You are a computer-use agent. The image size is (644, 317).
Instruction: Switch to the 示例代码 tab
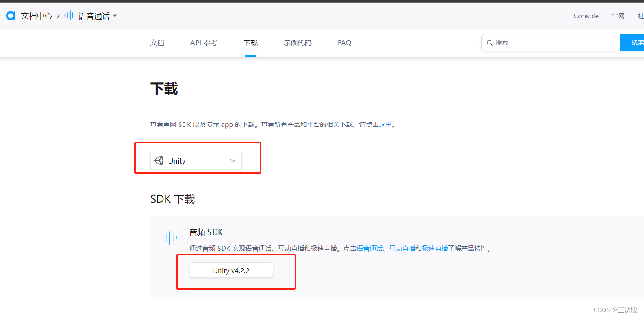298,43
